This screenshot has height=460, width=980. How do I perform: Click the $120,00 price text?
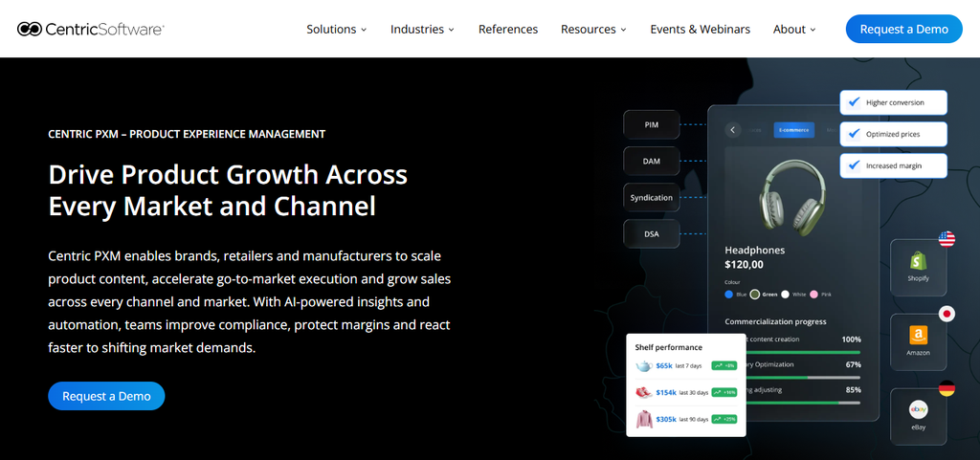(744, 265)
